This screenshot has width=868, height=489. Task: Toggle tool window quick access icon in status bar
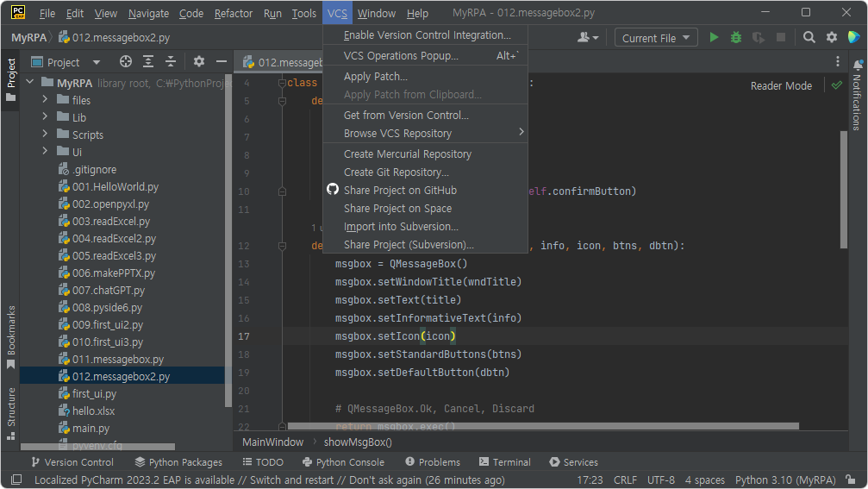pyautogui.click(x=16, y=480)
